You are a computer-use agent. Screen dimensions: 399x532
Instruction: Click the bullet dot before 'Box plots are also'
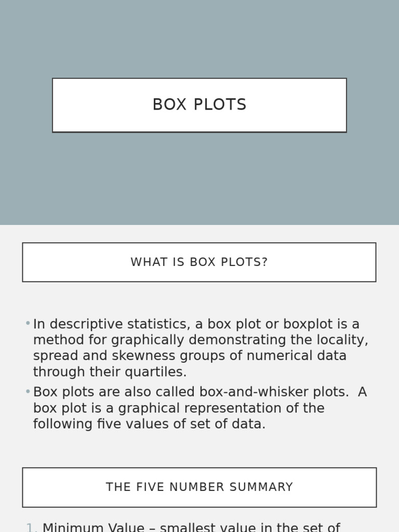pyautogui.click(x=28, y=392)
